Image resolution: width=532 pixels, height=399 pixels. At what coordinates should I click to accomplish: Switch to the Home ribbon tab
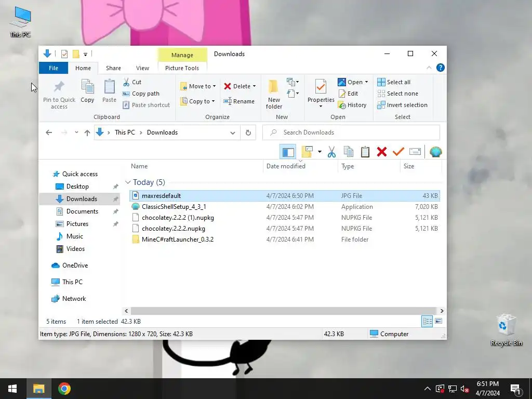83,68
